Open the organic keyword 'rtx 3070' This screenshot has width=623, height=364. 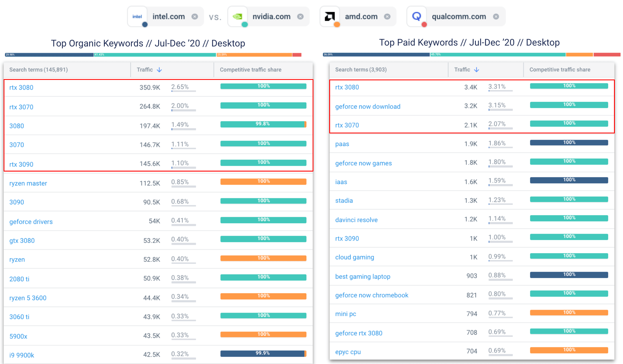(21, 107)
